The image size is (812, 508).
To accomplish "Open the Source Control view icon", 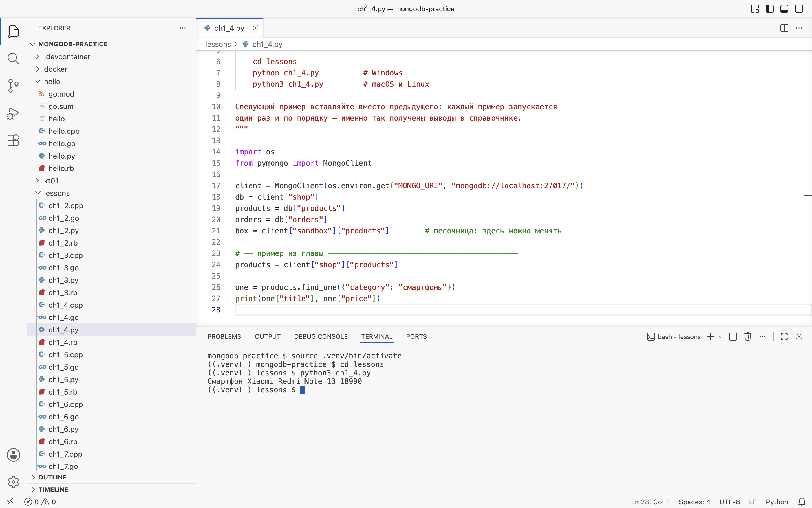I will pyautogui.click(x=13, y=86).
